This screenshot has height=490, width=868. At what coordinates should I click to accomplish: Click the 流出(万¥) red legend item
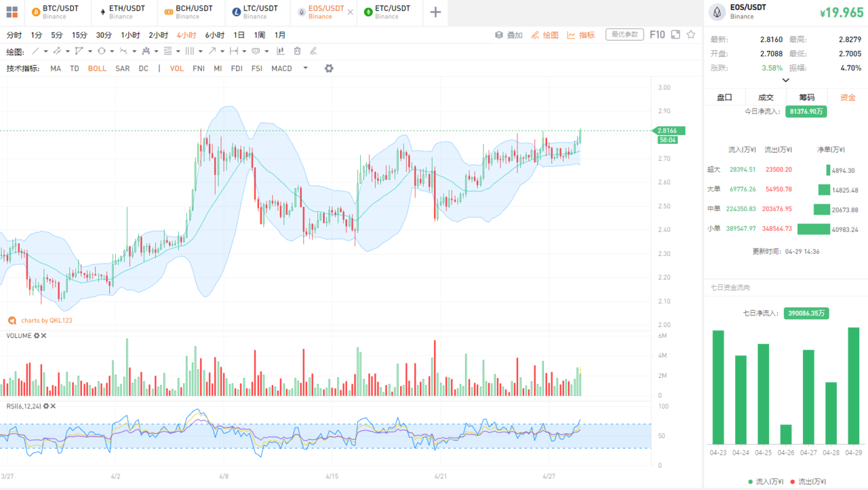click(x=808, y=481)
